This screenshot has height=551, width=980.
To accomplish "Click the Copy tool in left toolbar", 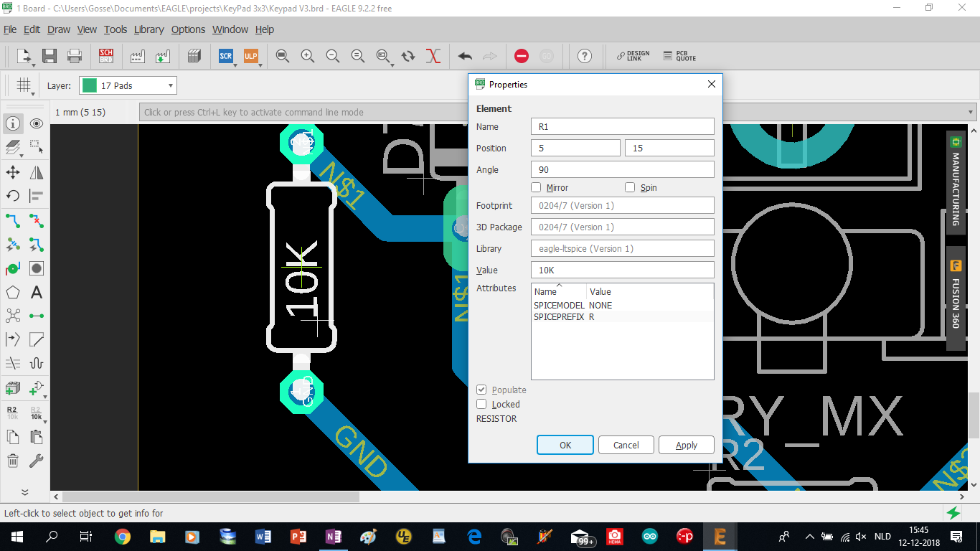I will point(13,437).
